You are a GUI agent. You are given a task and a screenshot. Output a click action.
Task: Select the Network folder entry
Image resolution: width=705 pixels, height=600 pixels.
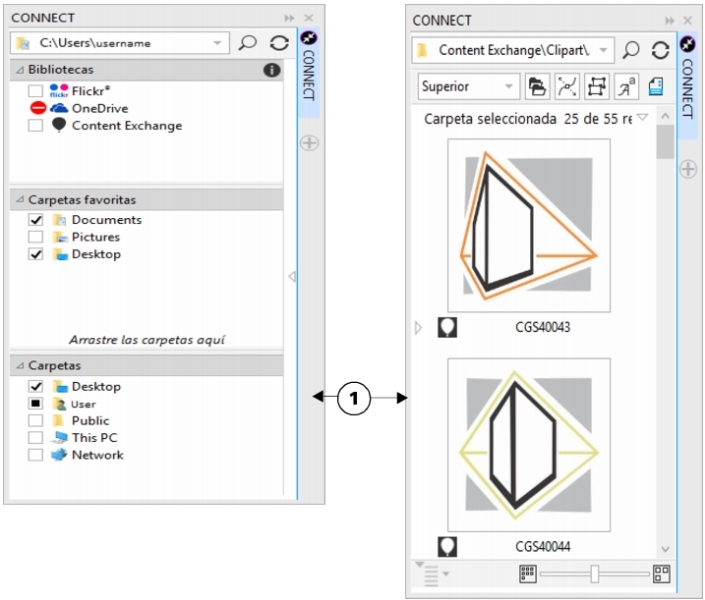[97, 455]
